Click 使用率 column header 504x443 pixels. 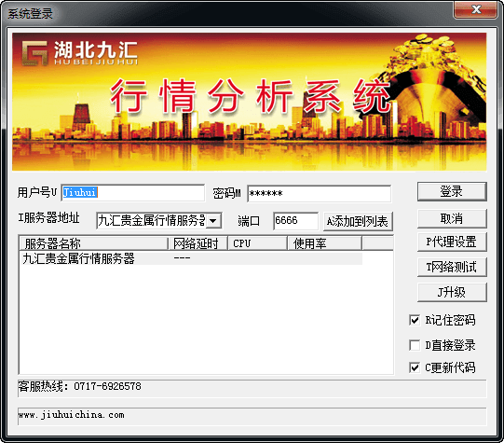(x=324, y=243)
